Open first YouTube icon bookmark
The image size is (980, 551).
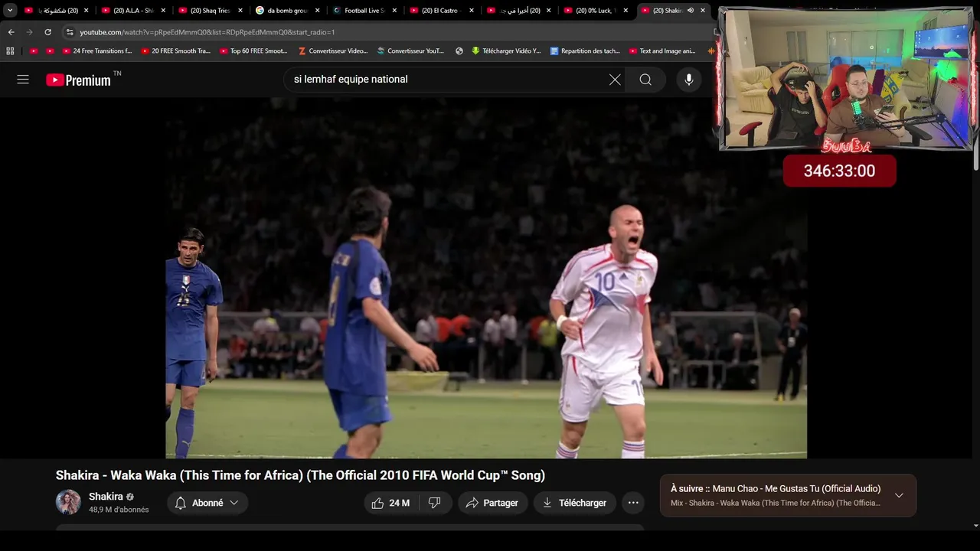34,51
